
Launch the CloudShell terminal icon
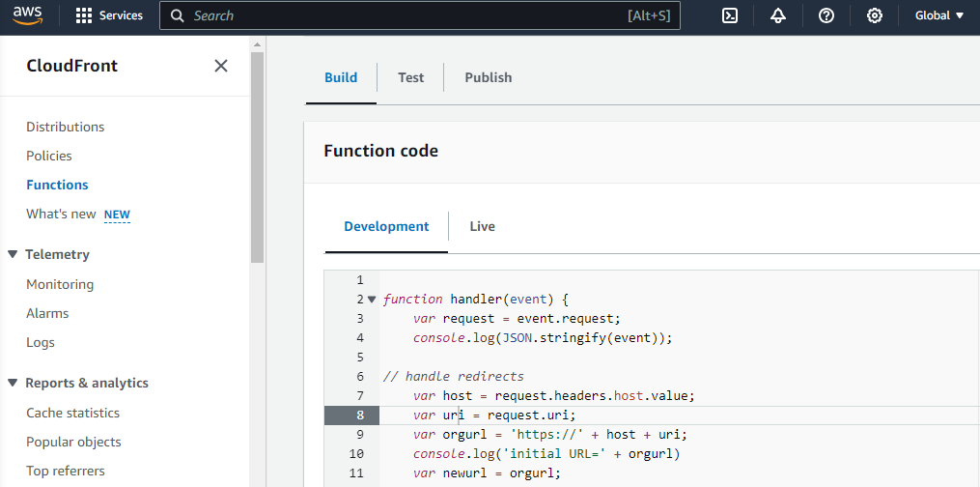730,15
